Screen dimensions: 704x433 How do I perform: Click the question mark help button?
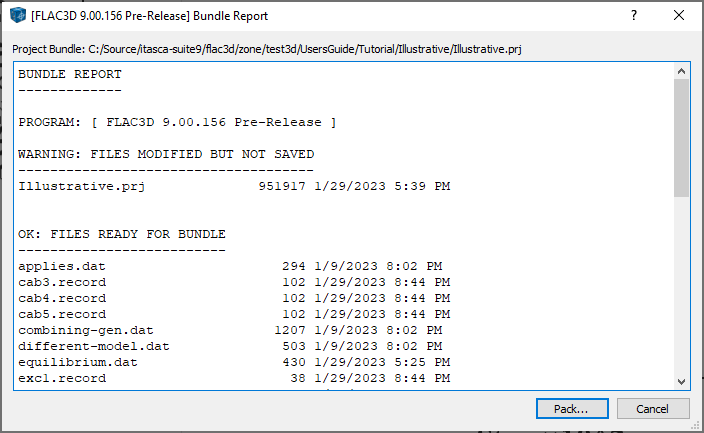coord(634,16)
